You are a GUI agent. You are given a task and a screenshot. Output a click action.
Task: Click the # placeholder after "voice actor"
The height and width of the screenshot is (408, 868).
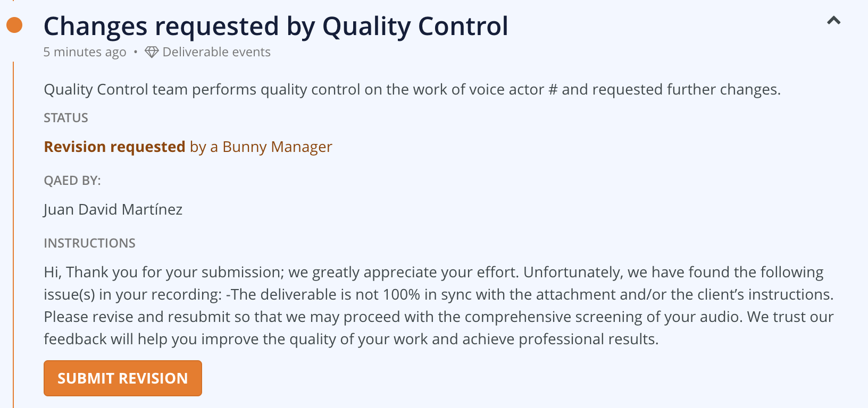[x=553, y=89]
